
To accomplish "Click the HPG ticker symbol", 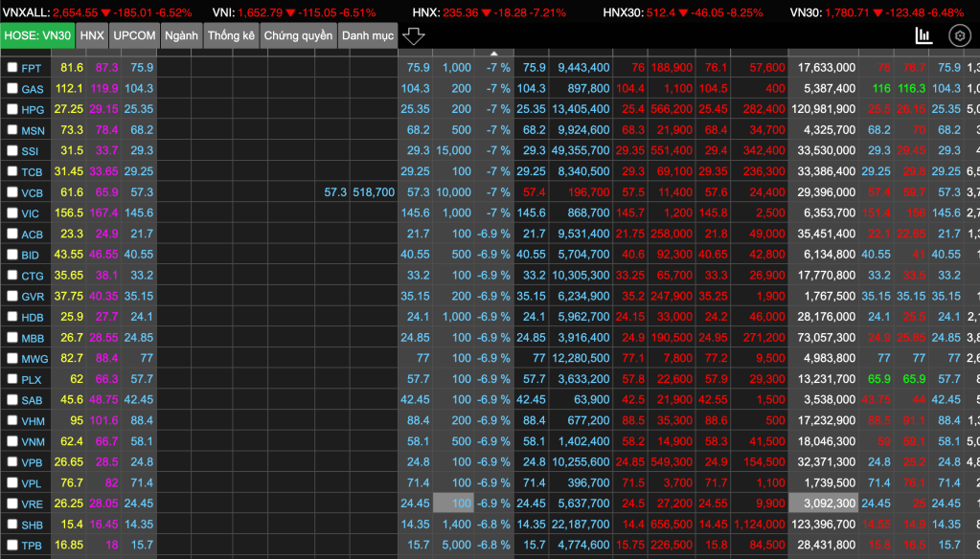I will pos(33,110).
